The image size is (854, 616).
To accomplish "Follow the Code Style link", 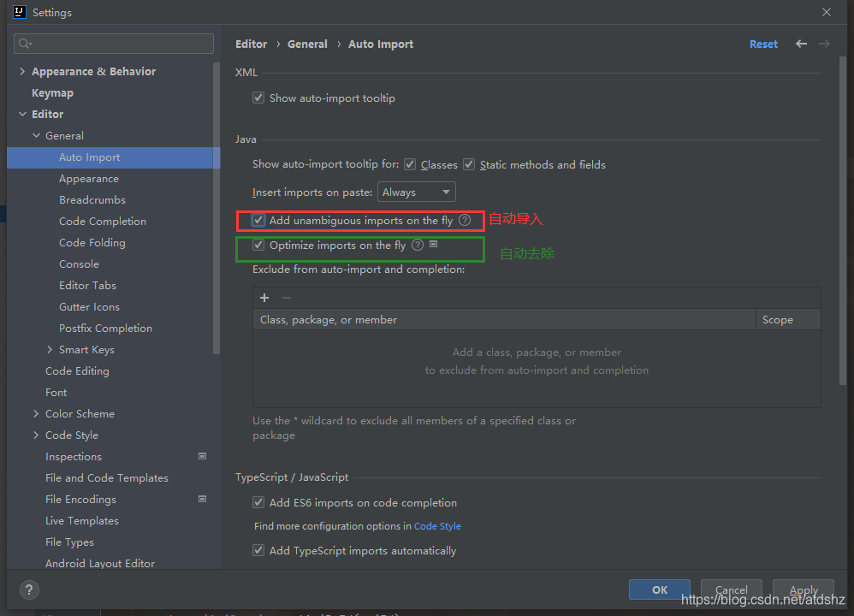I will [x=437, y=526].
